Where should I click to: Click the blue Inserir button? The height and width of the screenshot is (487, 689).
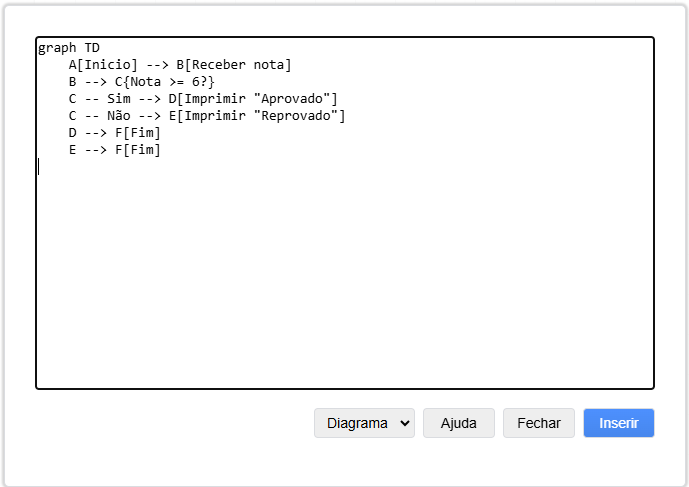tap(618, 423)
